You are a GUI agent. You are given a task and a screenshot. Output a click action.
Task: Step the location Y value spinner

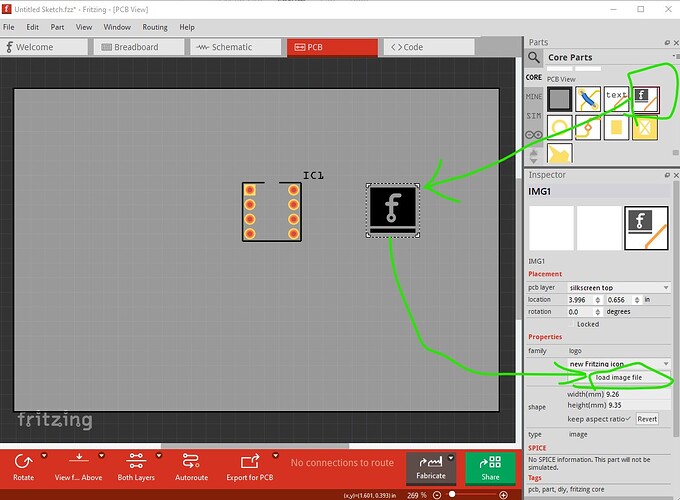point(637,300)
